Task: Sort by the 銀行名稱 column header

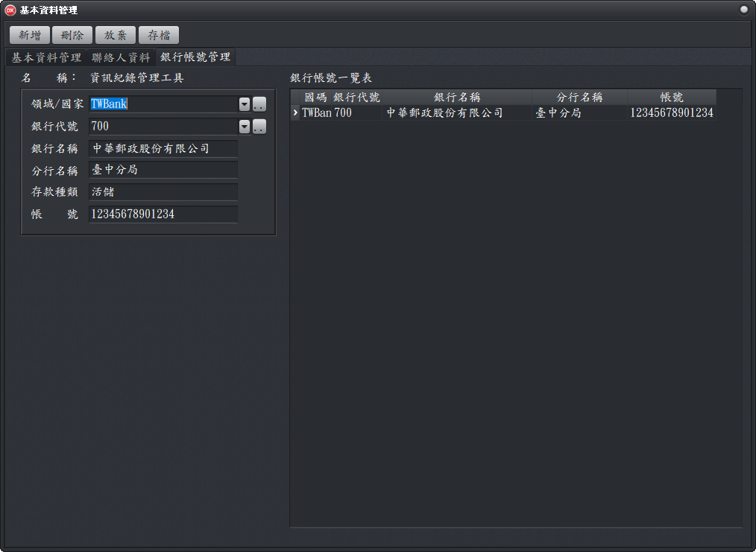Action: coord(457,98)
